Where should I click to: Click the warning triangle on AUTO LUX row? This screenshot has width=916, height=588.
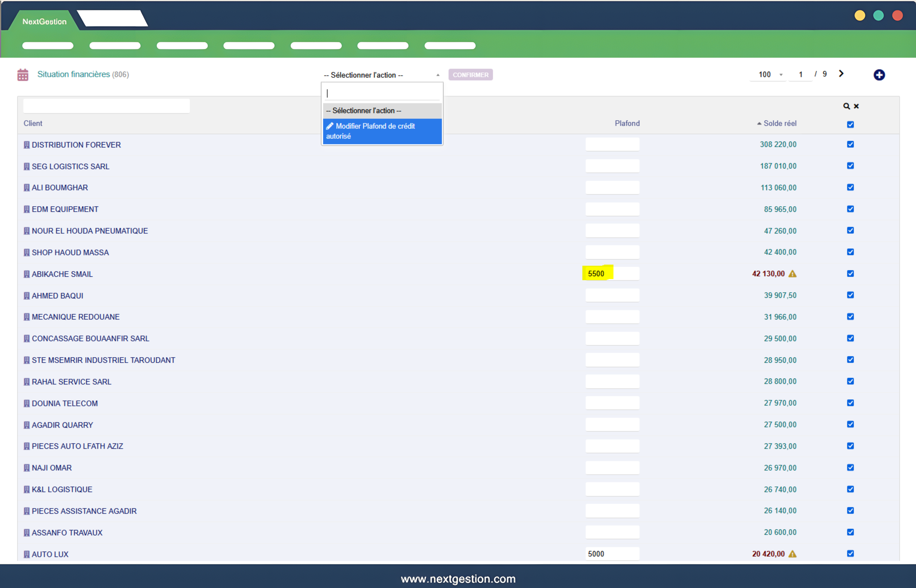click(x=793, y=554)
